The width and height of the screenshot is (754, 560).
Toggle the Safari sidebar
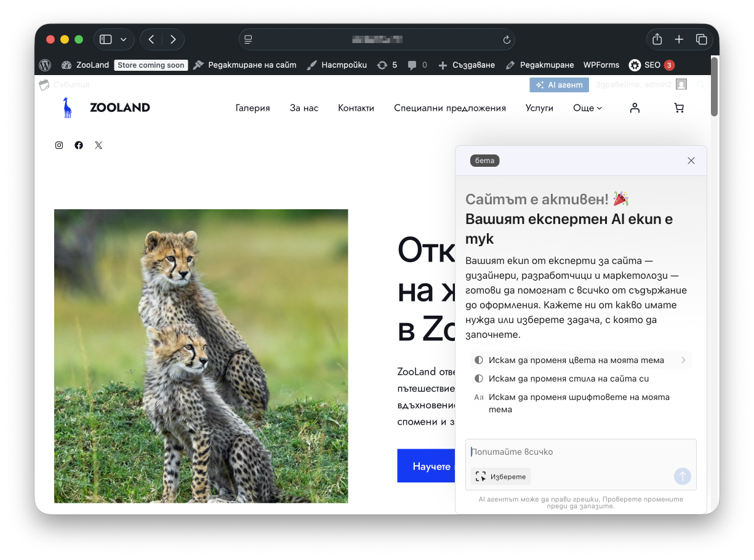[x=106, y=39]
